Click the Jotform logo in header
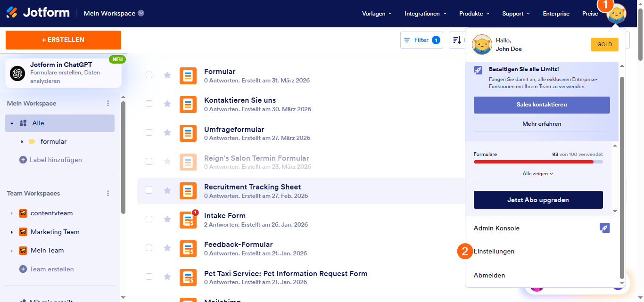 (x=38, y=13)
